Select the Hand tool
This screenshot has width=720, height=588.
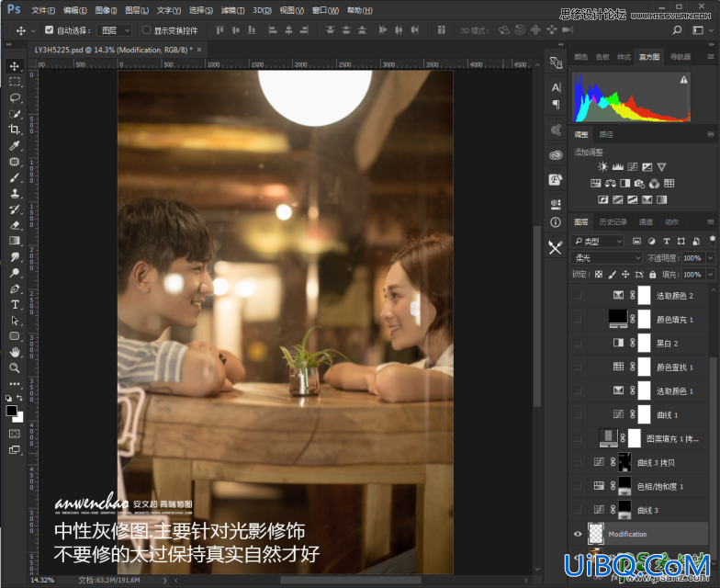[x=15, y=352]
